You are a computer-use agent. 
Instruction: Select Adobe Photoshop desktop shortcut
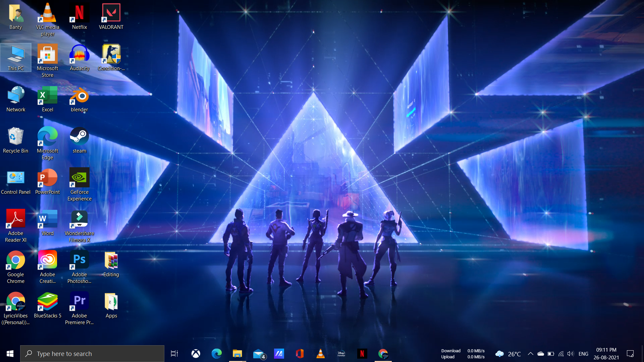click(x=79, y=267)
